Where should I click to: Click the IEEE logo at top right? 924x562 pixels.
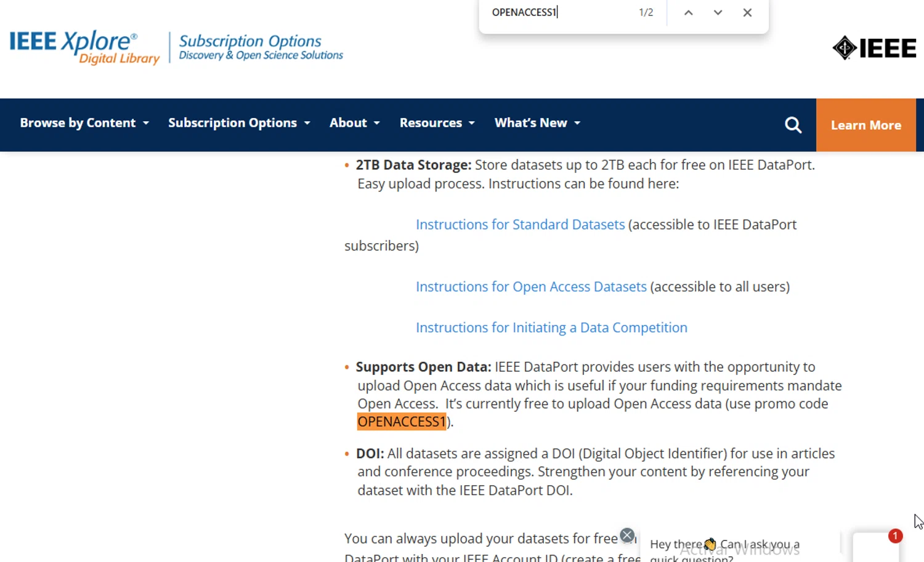click(874, 48)
